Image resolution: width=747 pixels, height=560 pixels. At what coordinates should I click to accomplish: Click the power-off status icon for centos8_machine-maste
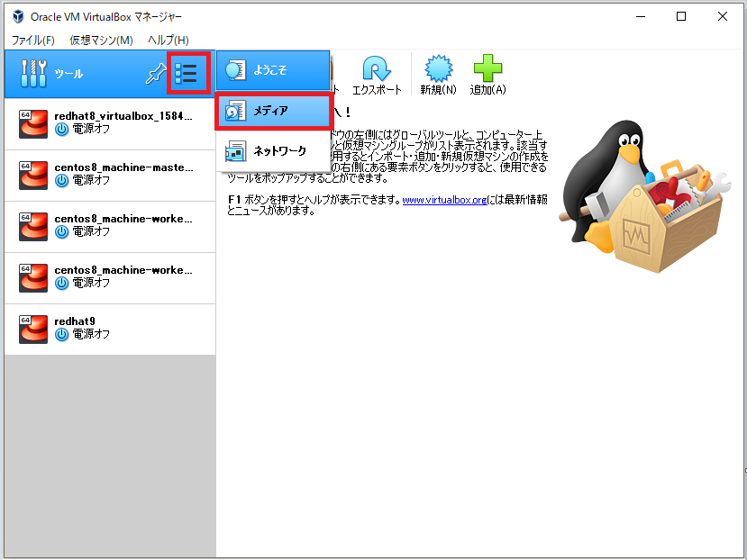61,180
